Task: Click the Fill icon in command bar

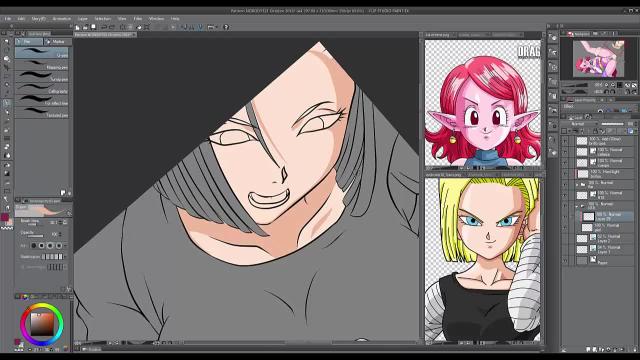Action: click(x=139, y=27)
